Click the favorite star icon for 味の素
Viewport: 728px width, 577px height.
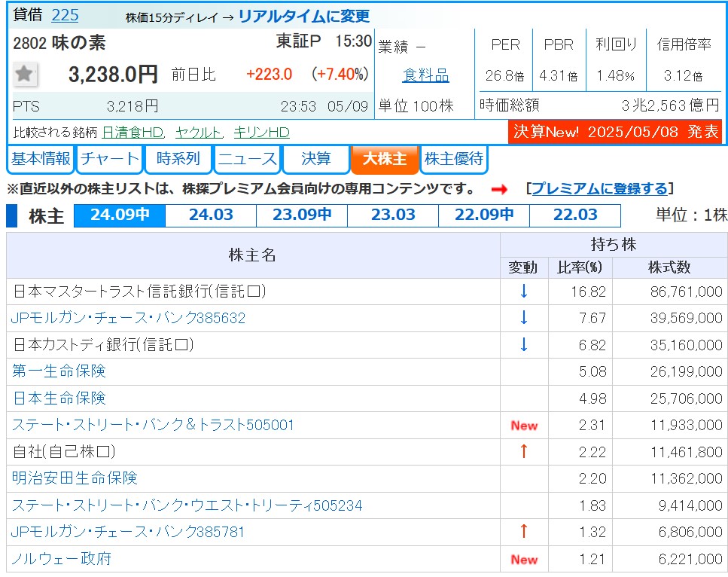click(x=24, y=74)
